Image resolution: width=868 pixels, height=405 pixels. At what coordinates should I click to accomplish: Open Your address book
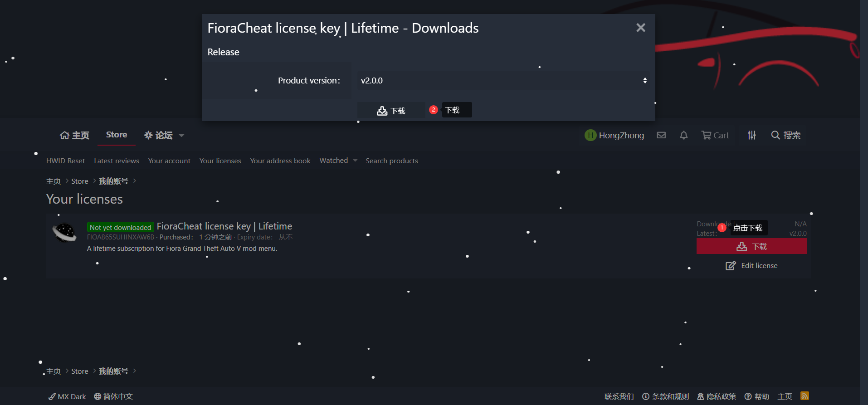[280, 161]
